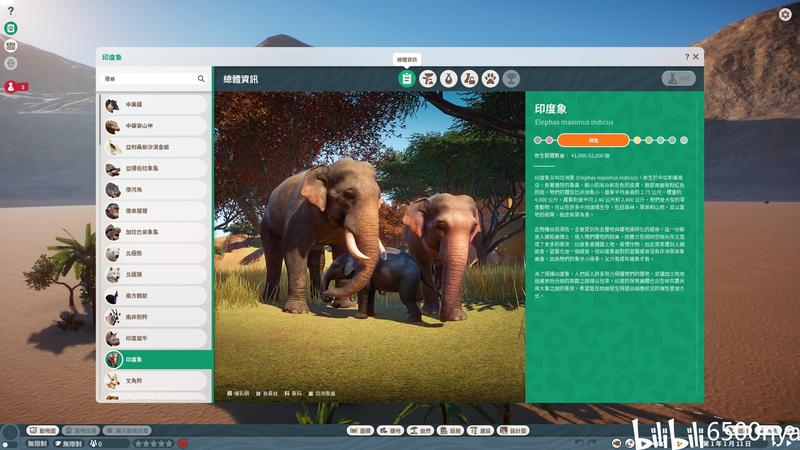Click the zoo star rating display
This screenshot has height=450, width=800.
click(x=154, y=444)
